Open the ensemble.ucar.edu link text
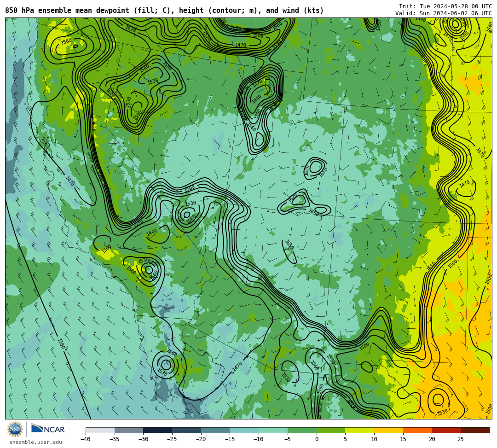The height and width of the screenshot is (448, 497). point(36,442)
